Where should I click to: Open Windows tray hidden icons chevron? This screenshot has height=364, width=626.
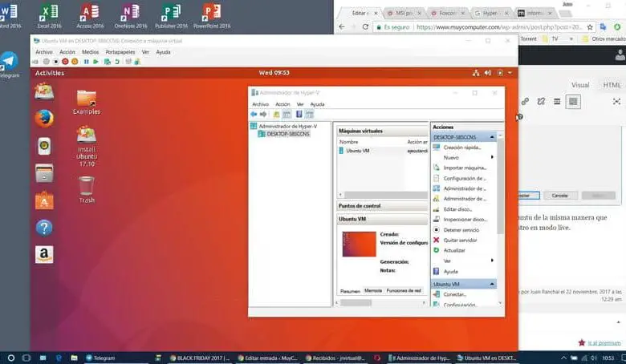pos(563,358)
